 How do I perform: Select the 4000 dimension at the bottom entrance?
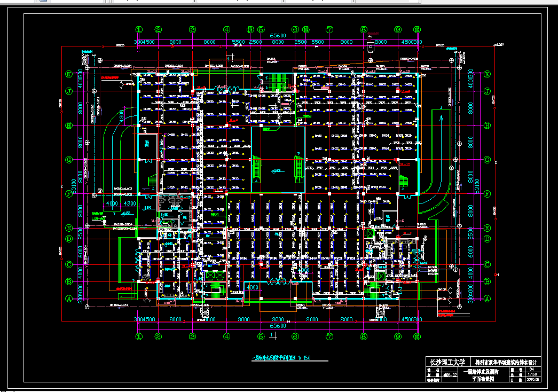click(253, 287)
